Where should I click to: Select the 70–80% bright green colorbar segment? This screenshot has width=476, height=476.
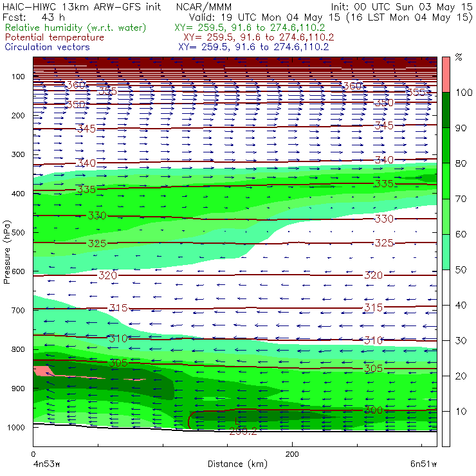[x=446, y=181]
